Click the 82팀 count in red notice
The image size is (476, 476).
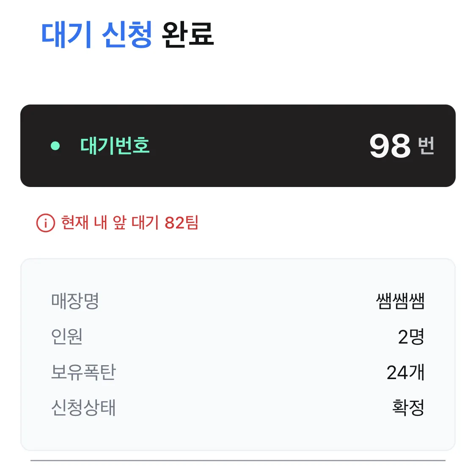coord(182,223)
